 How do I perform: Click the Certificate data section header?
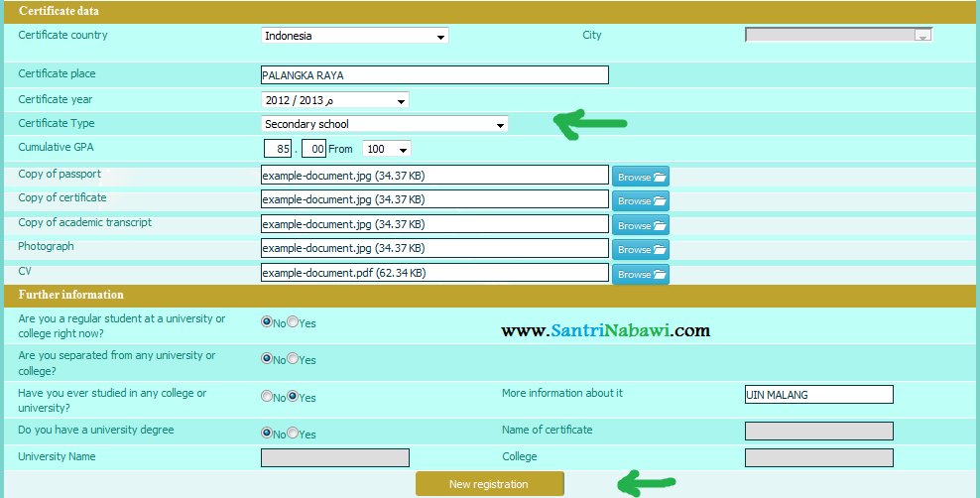point(59,11)
